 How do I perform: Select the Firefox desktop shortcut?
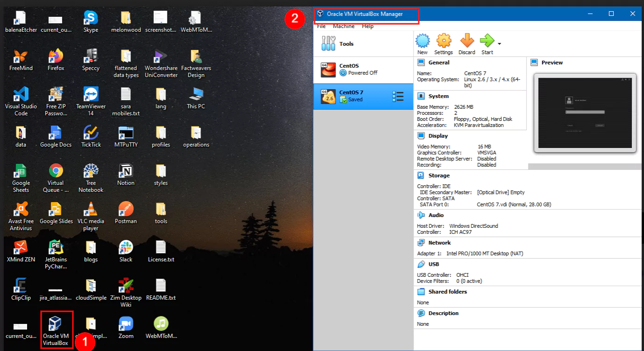[x=56, y=60]
